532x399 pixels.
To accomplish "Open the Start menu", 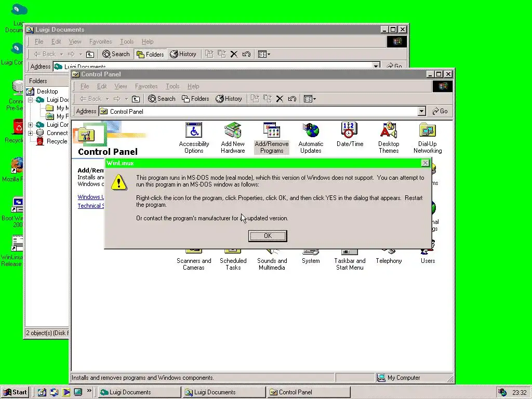I will (15, 392).
